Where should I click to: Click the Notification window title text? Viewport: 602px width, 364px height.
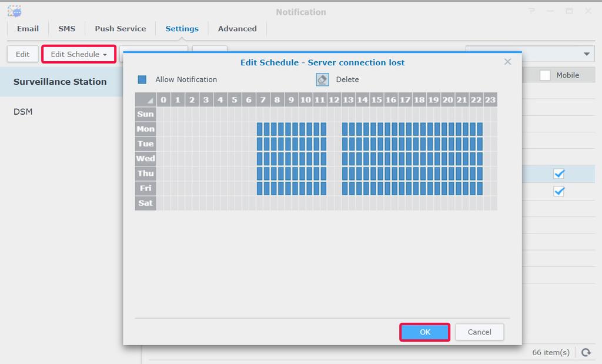tap(301, 12)
